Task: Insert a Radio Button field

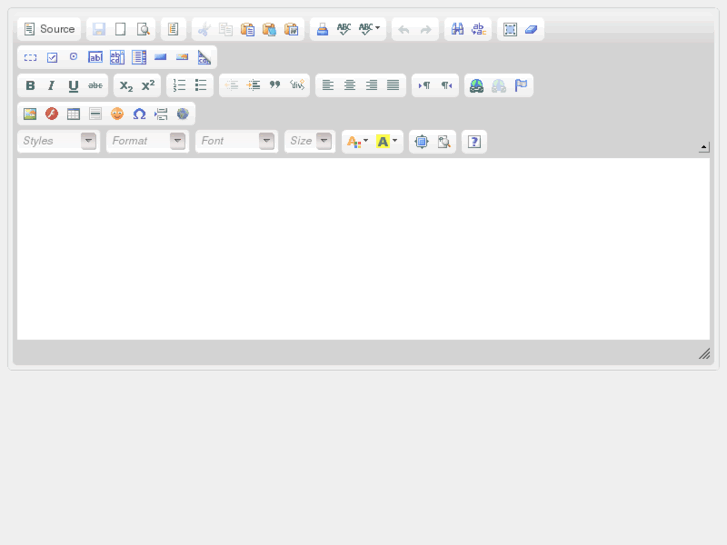Action: (74, 58)
